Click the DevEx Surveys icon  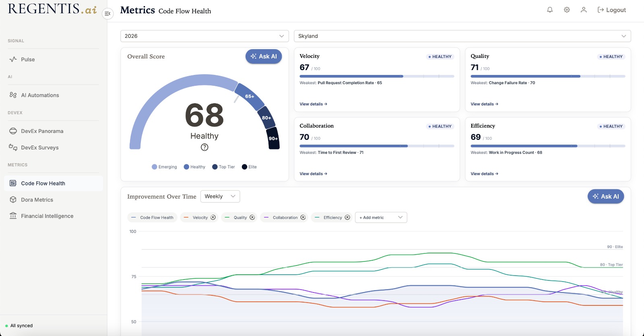click(13, 147)
